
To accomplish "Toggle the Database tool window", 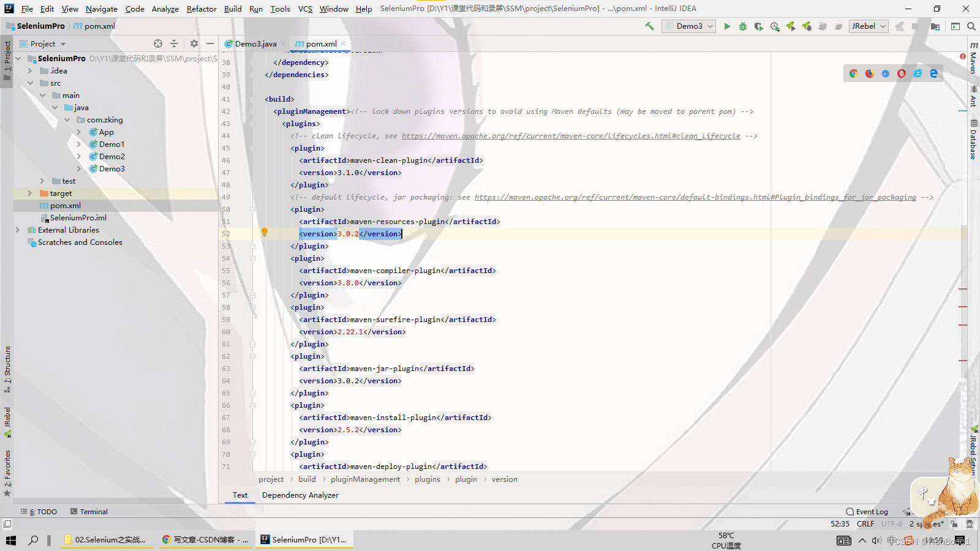I will pos(973,140).
